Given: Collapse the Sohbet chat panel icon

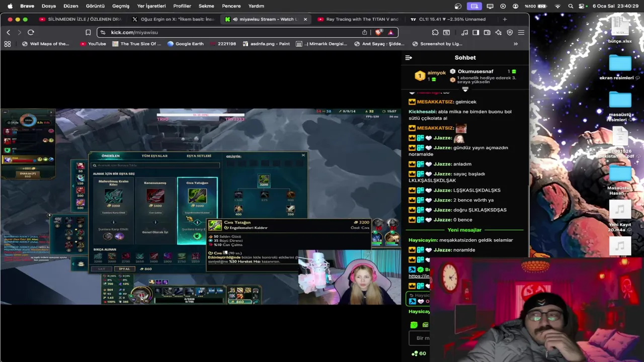Looking at the screenshot, I should click(x=409, y=58).
